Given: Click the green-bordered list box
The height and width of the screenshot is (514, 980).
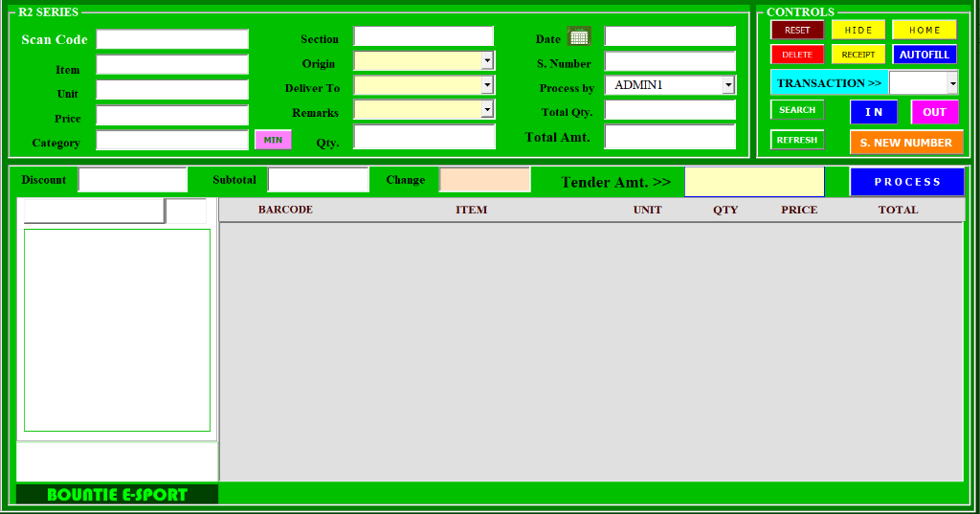Looking at the screenshot, I should [117, 330].
